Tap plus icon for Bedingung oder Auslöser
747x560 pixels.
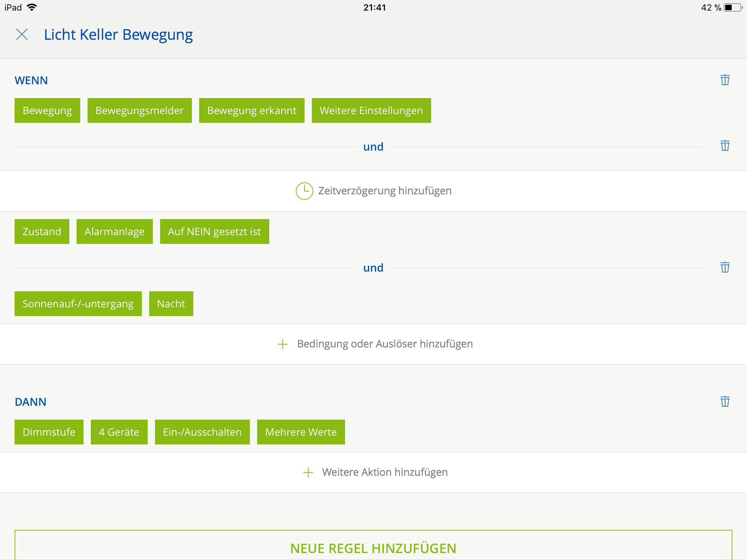[x=283, y=344]
